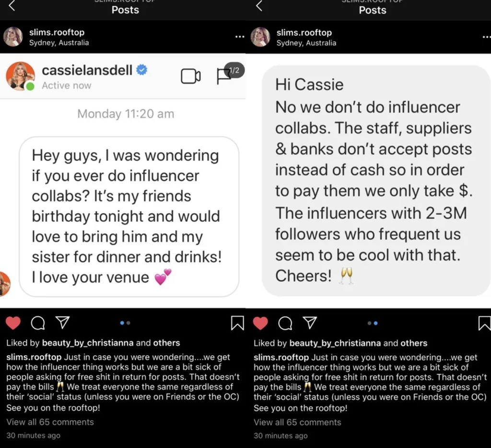The height and width of the screenshot is (448, 491).
Task: Open comments via left post comment bubble
Action: tap(38, 323)
